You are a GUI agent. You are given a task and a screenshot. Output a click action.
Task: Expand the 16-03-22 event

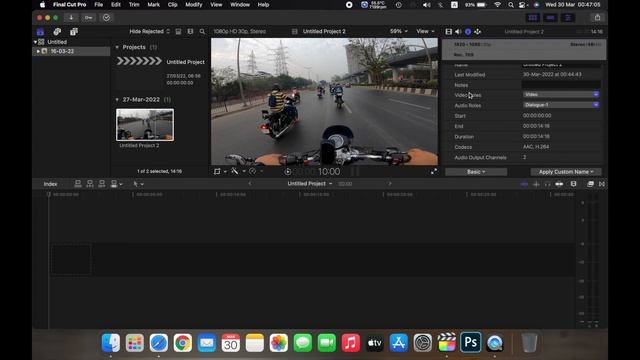tap(38, 51)
